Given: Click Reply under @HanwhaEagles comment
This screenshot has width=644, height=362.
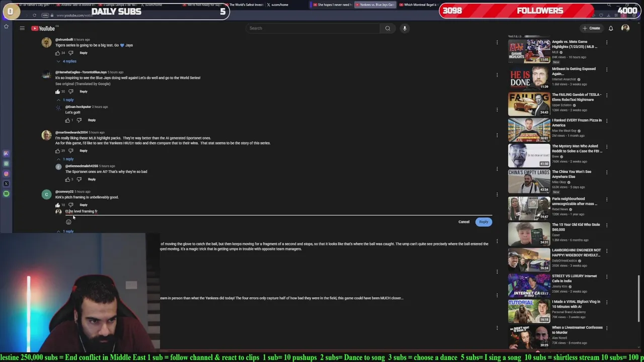Looking at the screenshot, I should pyautogui.click(x=84, y=92).
